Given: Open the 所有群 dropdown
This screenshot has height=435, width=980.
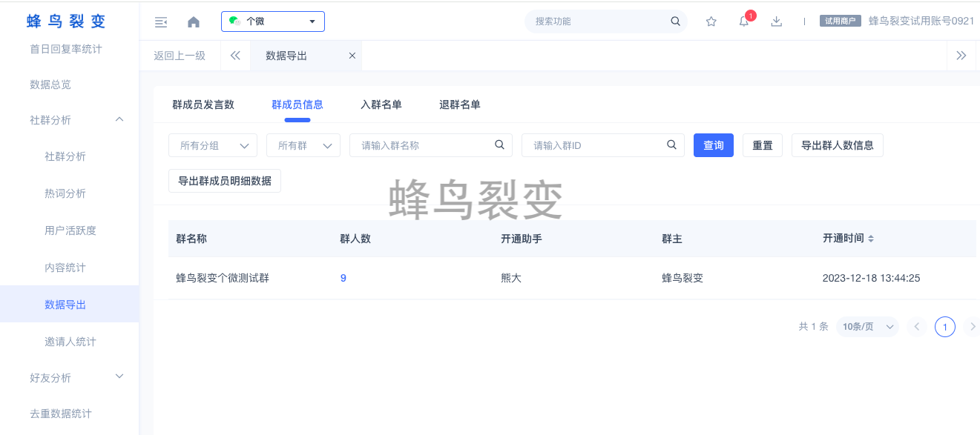Looking at the screenshot, I should pos(303,145).
